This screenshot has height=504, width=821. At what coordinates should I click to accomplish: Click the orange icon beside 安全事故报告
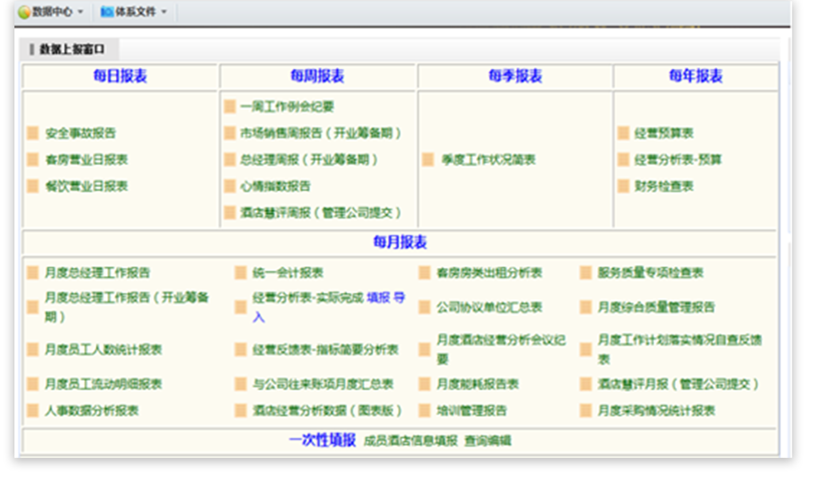pyautogui.click(x=33, y=133)
